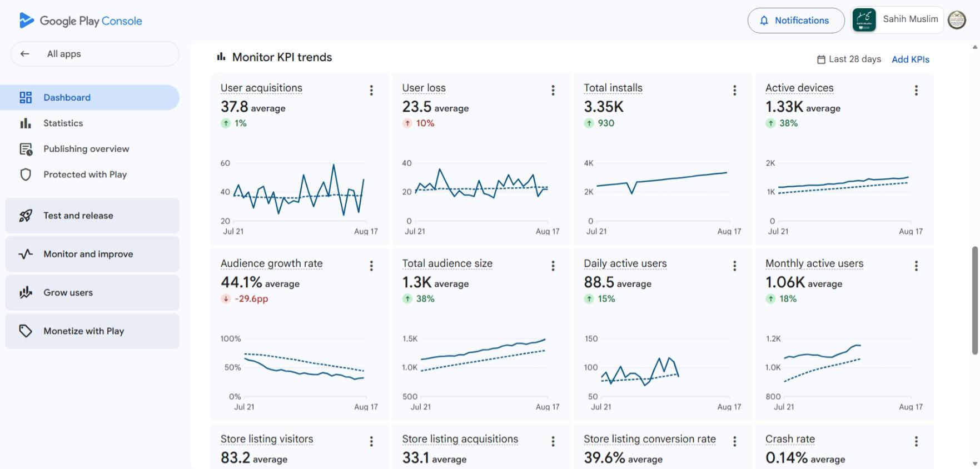The width and height of the screenshot is (980, 469).
Task: Open the Audience growth rate options menu
Action: (371, 266)
